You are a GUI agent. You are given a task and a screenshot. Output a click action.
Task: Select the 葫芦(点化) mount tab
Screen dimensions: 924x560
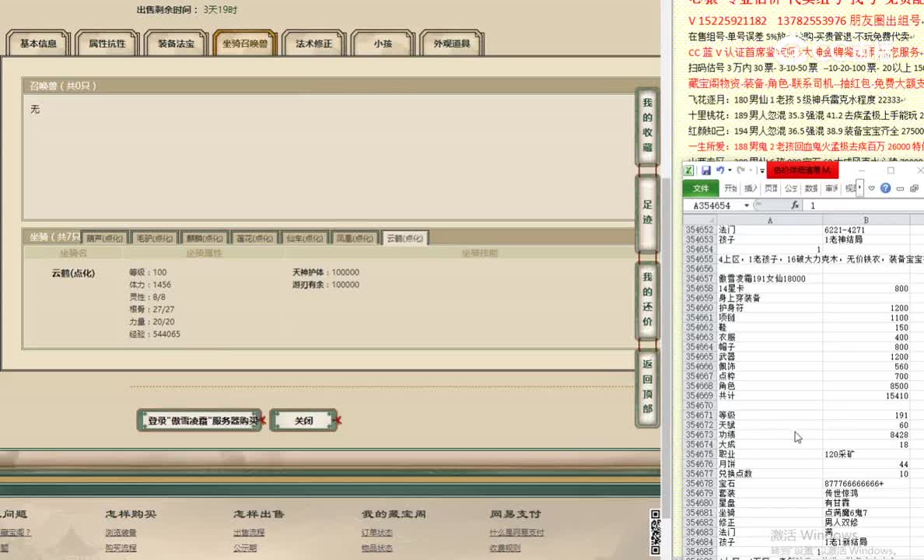point(104,238)
